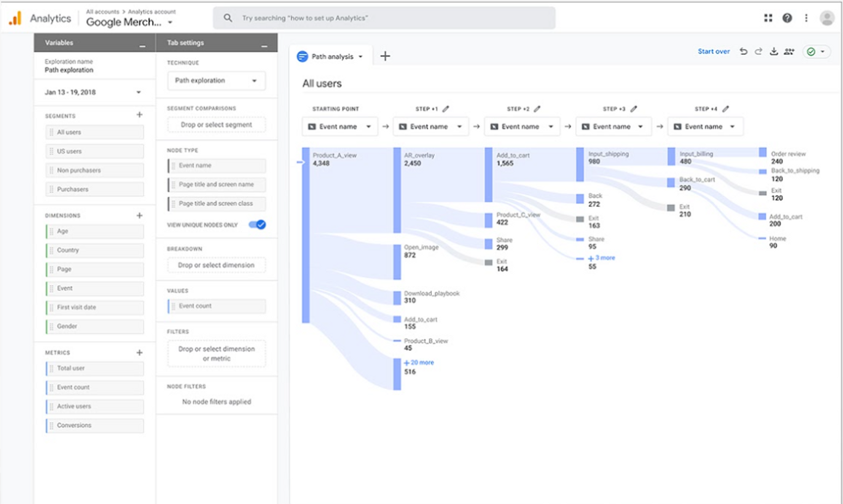Click the Path analysis icon in header
This screenshot has width=843, height=504.
[x=301, y=56]
